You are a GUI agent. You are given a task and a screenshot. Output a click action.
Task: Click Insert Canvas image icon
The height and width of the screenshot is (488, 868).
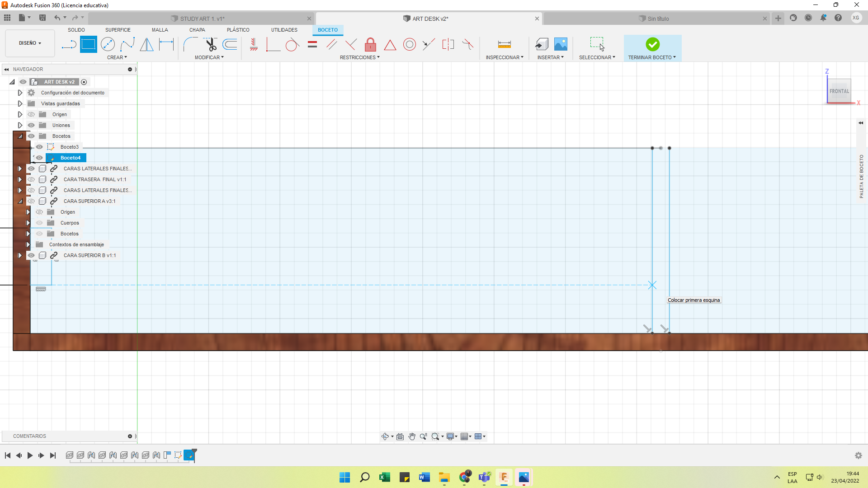[x=561, y=44]
